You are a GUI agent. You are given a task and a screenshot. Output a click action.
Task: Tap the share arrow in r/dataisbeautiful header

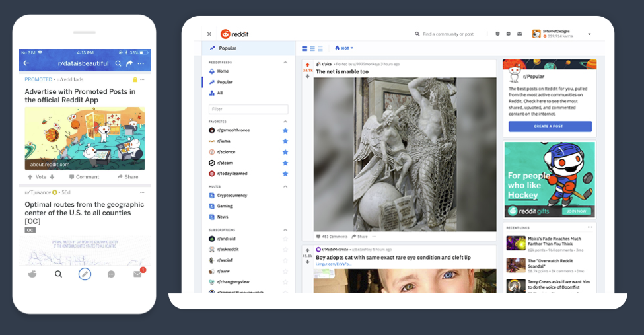129,63
